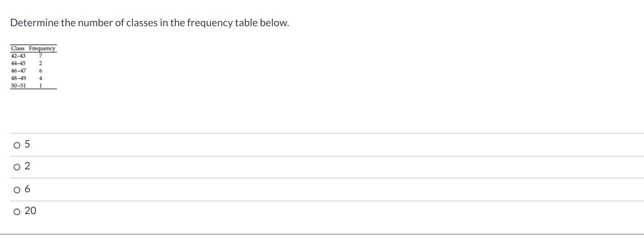Click the 50–51 class cell
This screenshot has height=243, width=644.
(x=18, y=85)
